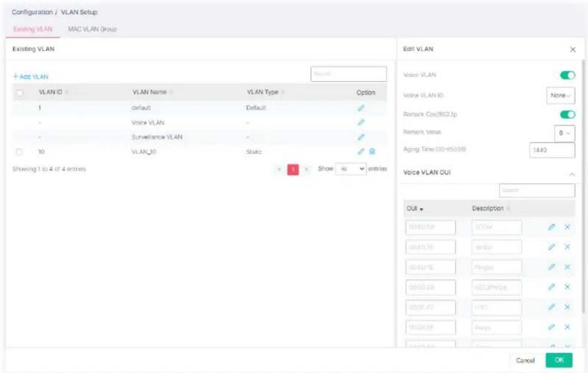This screenshot has height=373, width=588.
Task: Remove the NEC/Philips OUI entry
Action: pos(568,287)
